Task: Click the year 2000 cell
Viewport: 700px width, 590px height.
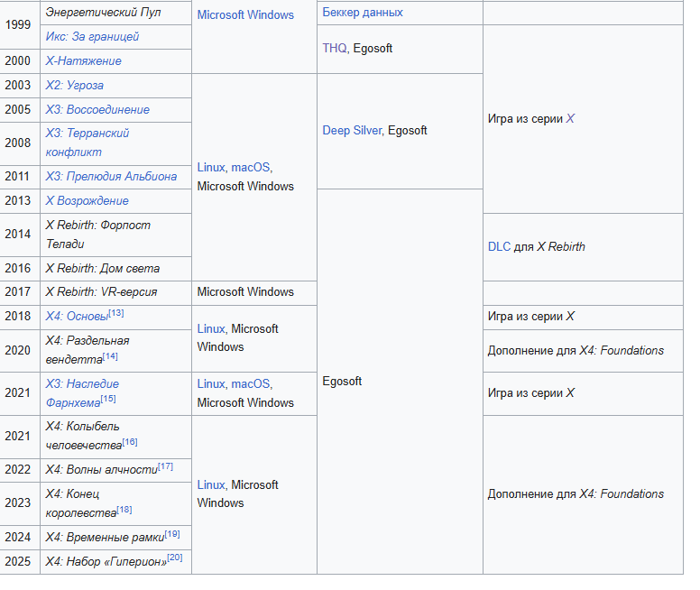Action: point(20,61)
